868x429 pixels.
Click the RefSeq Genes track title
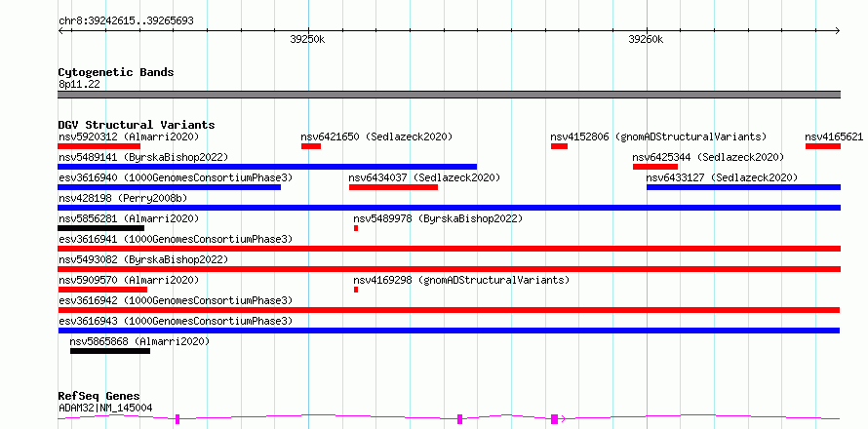99,397
